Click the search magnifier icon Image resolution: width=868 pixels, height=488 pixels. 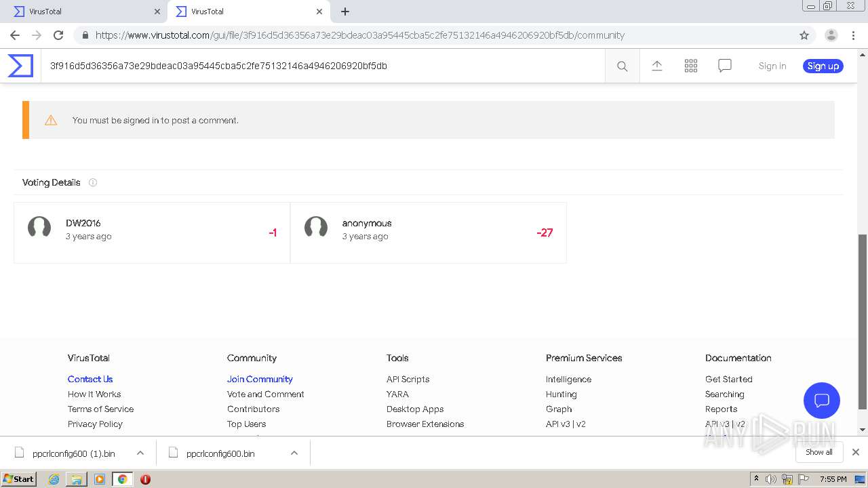pos(622,66)
